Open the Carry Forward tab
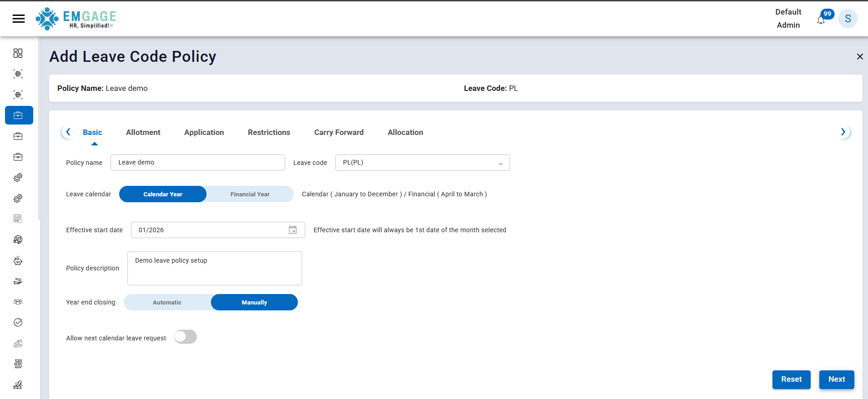Viewport: 868px width, 399px height. pyautogui.click(x=338, y=132)
